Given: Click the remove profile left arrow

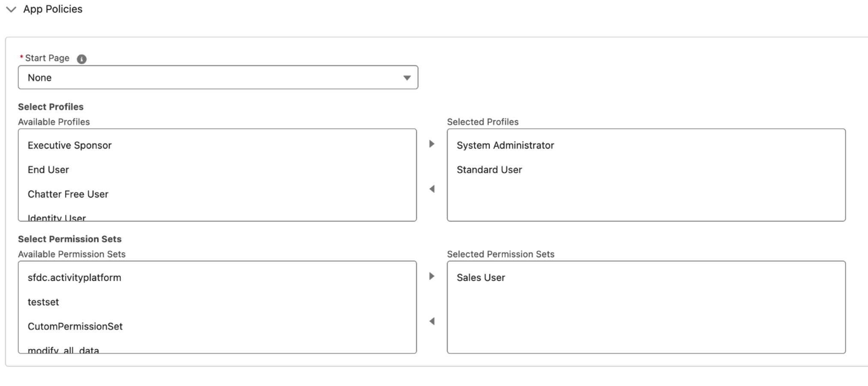Looking at the screenshot, I should click(432, 189).
